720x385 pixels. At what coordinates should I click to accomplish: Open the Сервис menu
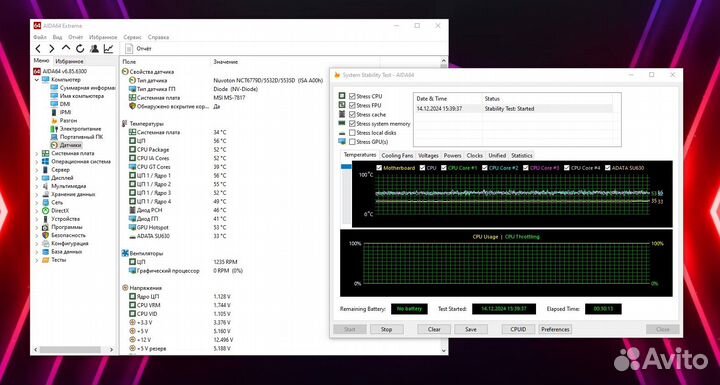[132, 37]
